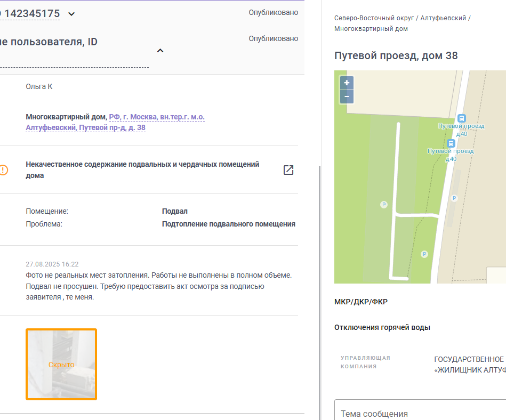Click the orange warning exclamation icon

3,170
